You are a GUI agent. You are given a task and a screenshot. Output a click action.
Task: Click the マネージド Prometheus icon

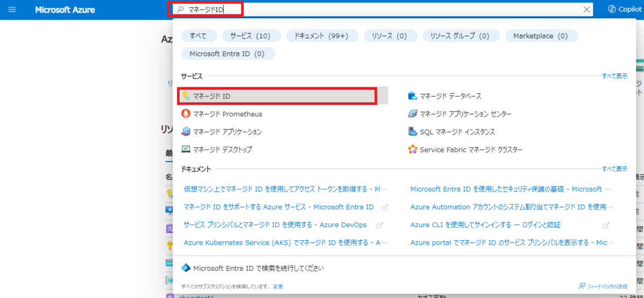tap(186, 114)
